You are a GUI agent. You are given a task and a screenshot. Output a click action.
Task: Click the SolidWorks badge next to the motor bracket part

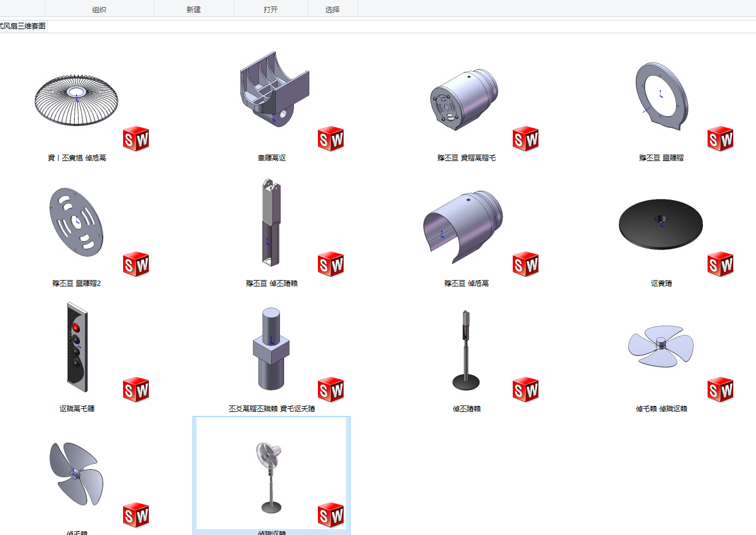(x=331, y=139)
